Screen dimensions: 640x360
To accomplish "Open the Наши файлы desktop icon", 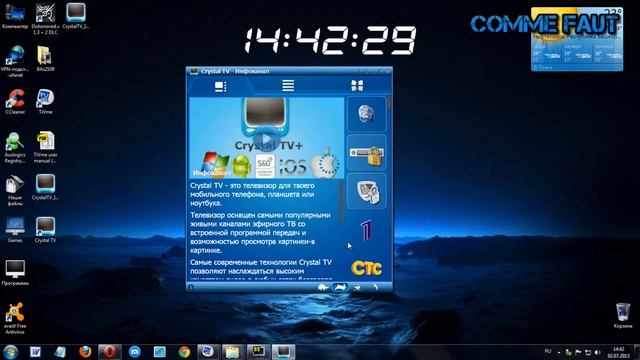I will pos(15,190).
